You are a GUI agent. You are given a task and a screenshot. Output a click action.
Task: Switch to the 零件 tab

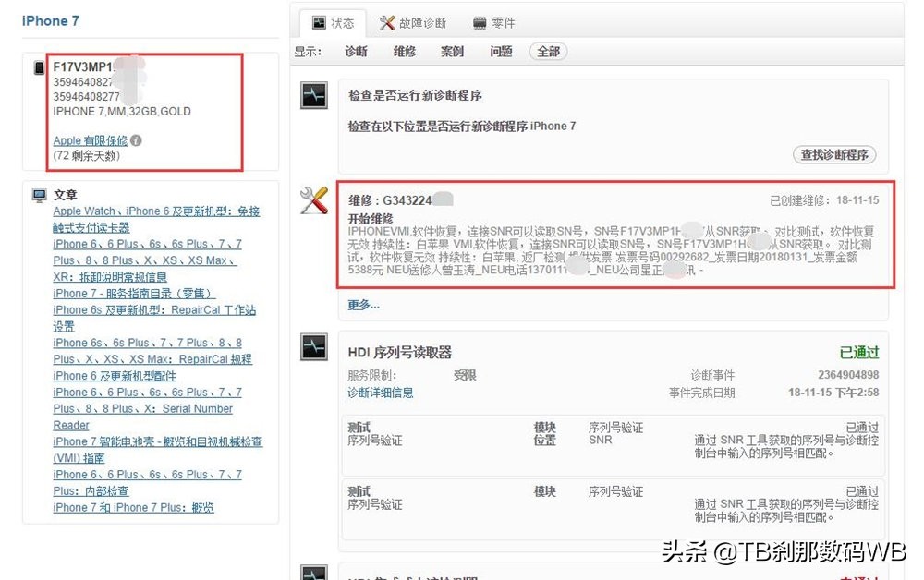click(x=503, y=23)
